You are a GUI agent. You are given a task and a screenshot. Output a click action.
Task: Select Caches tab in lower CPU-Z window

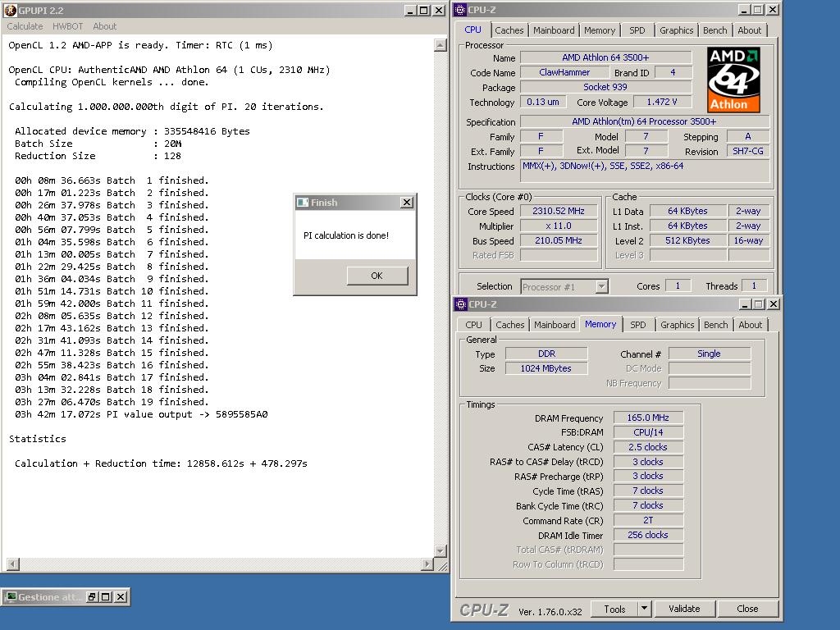(510, 325)
